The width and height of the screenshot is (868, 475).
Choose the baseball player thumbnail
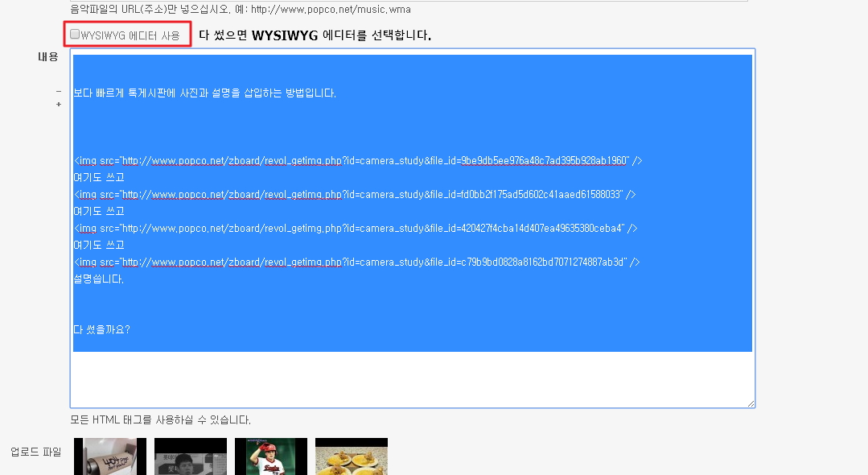coord(271,456)
